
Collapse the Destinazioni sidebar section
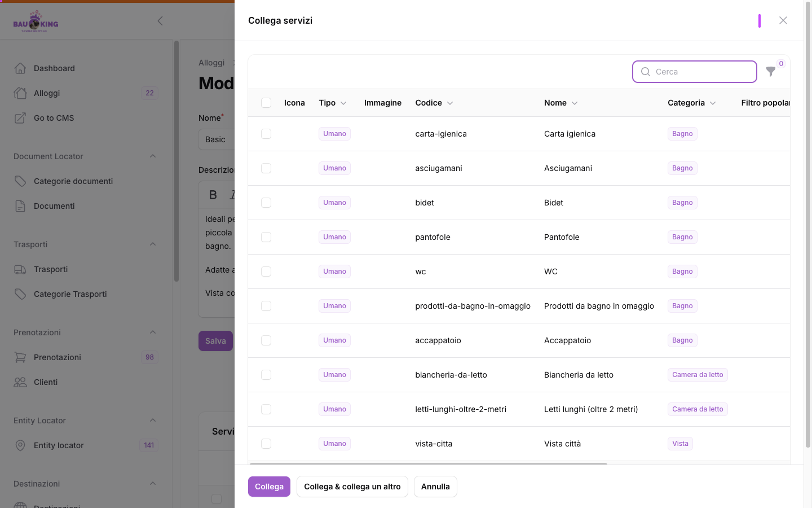pos(153,484)
